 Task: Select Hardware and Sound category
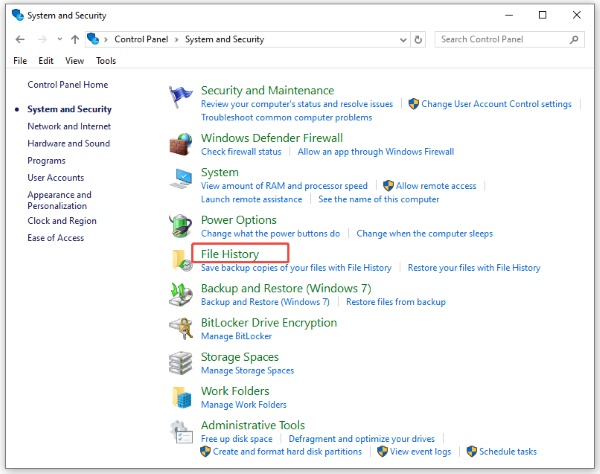click(68, 143)
